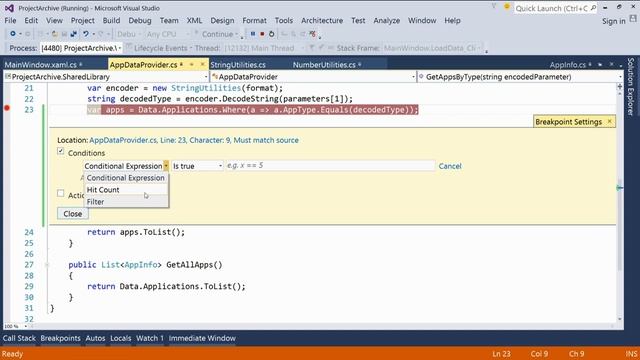Screen dimensions: 640x360
Task: Click the Undo toolbar icon
Action: tap(86, 34)
